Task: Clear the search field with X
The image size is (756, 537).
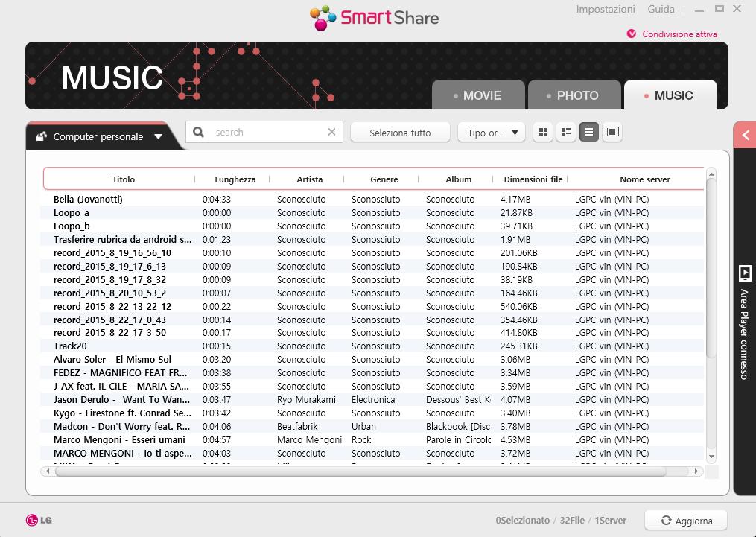Action: point(331,132)
